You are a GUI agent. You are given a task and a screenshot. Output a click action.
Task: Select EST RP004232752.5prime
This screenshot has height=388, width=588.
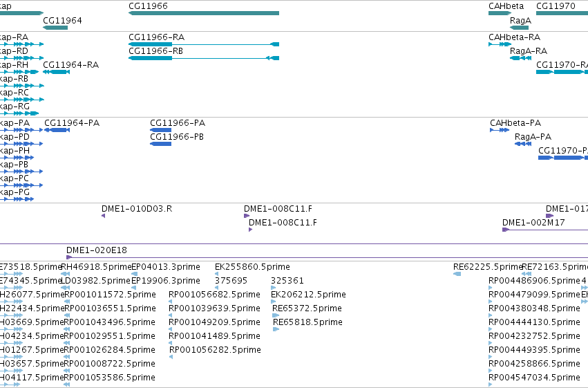(490, 343)
